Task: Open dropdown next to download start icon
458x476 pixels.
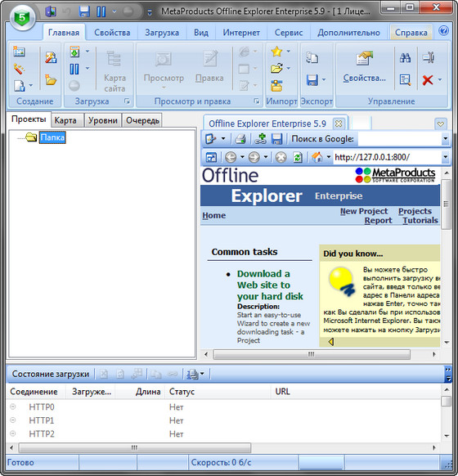Action: pos(88,52)
